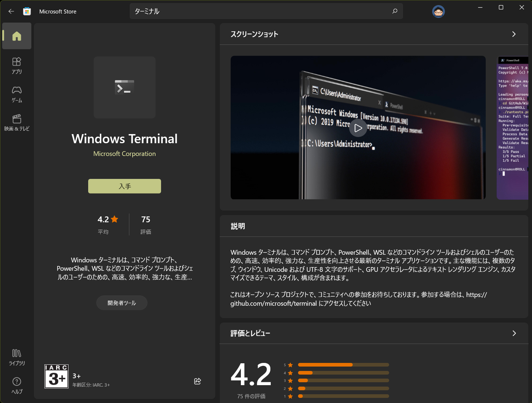Screen dimensions: 532x403
Task: Click the Windows Terminal app icon
Action: (x=125, y=87)
